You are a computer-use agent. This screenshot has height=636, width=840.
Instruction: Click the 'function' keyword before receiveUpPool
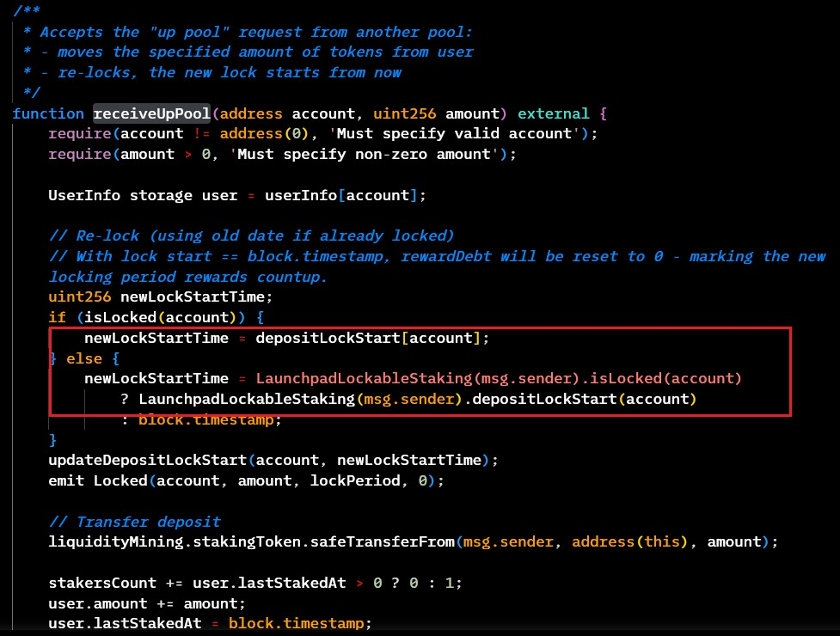49,113
